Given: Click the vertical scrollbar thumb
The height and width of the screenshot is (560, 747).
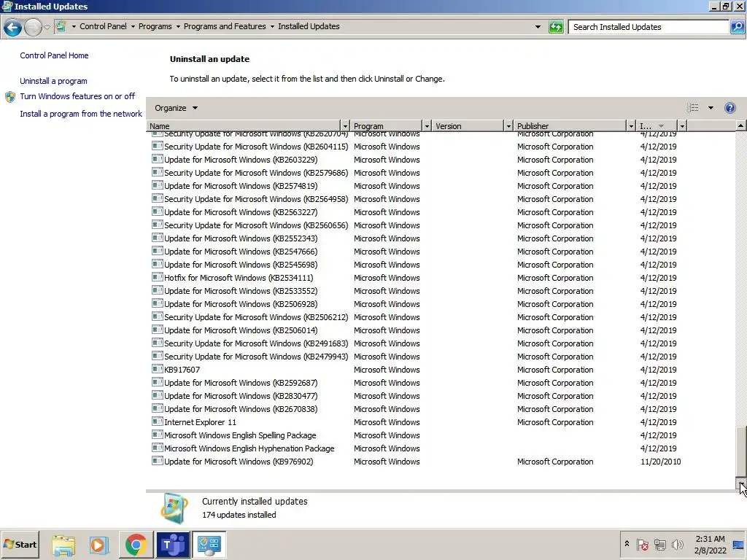Looking at the screenshot, I should [740, 452].
